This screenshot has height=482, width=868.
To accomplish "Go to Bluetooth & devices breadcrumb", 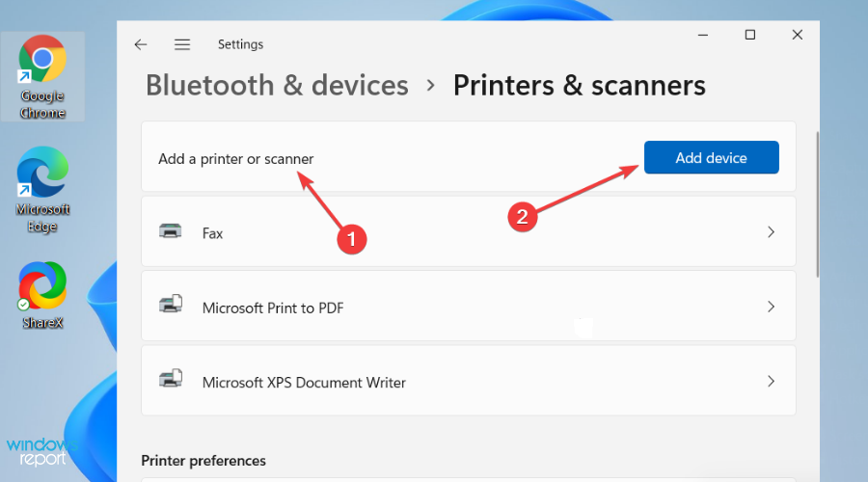I will tap(277, 85).
